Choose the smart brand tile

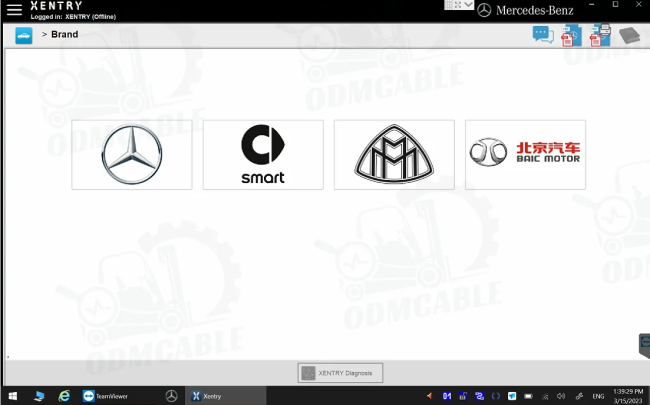263,155
